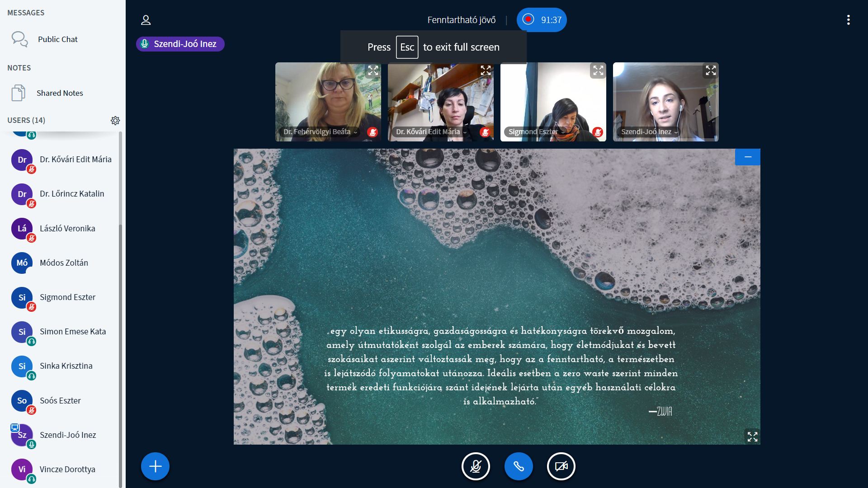Click the blue plus actions button

(155, 466)
